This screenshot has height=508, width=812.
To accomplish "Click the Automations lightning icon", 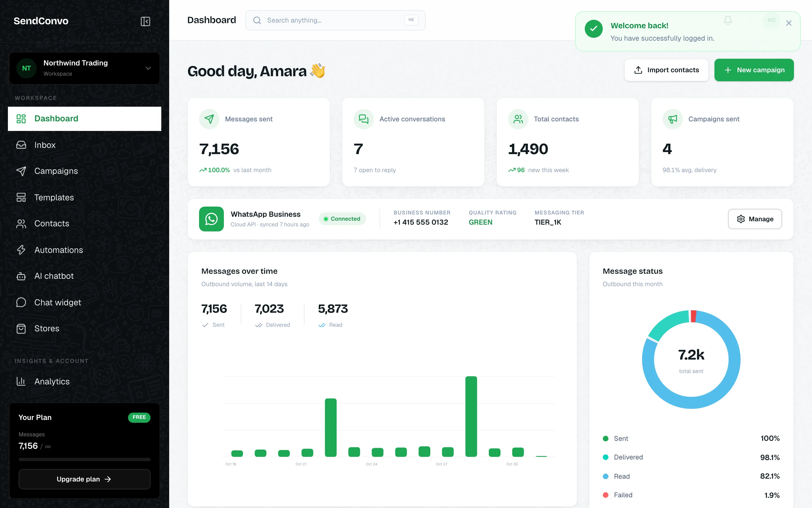I will click(x=21, y=250).
